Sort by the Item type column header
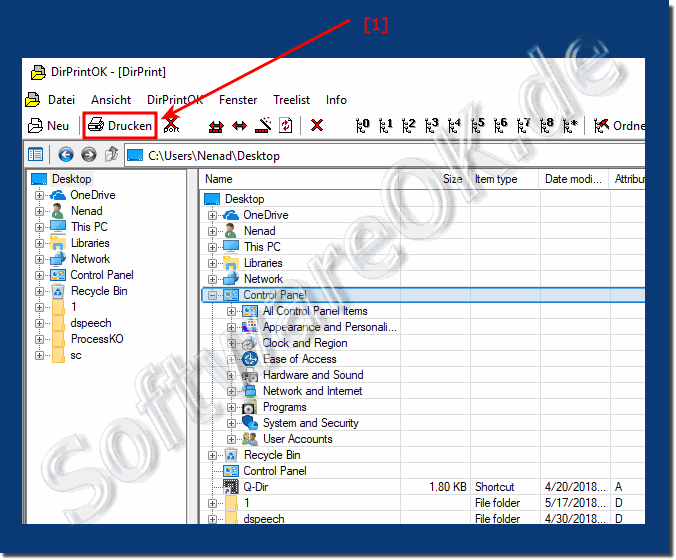676x560 pixels. click(x=504, y=179)
